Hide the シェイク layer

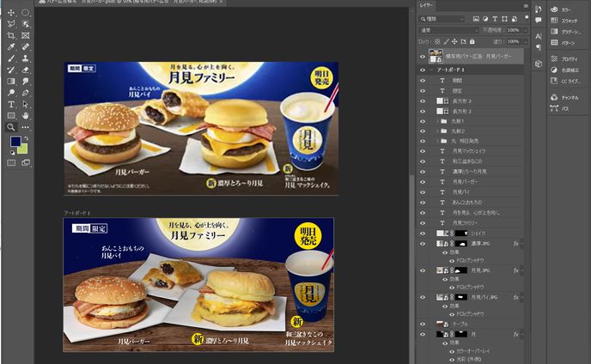pyautogui.click(x=423, y=234)
